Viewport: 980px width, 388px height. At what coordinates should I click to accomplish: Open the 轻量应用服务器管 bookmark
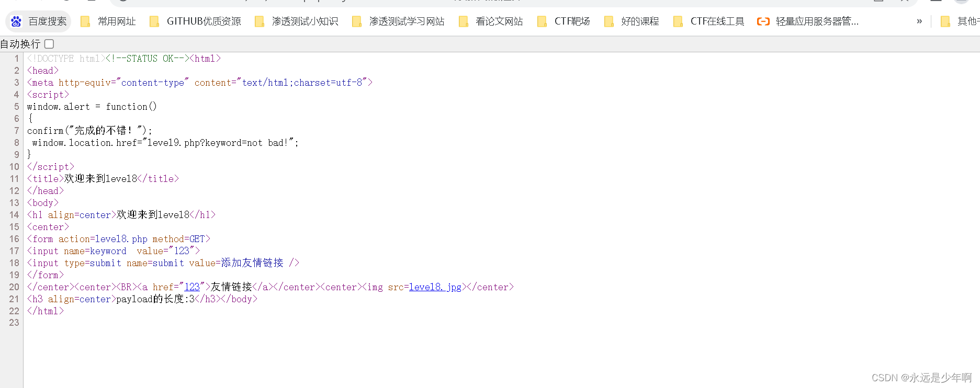point(808,21)
